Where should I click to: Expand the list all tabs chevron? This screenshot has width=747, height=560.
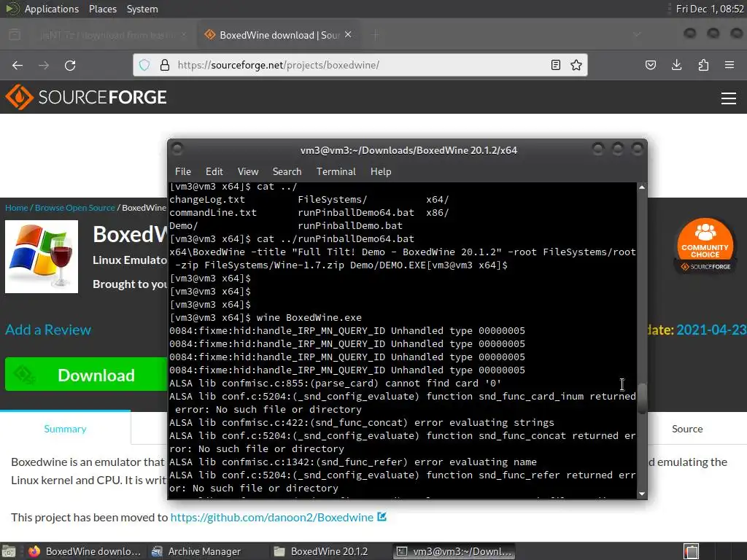click(637, 35)
